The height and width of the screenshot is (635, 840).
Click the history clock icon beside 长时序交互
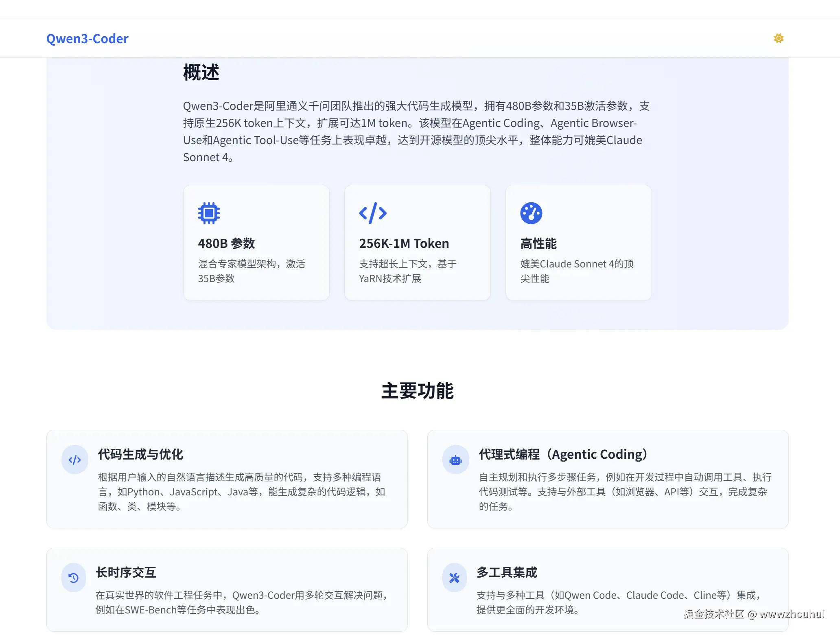pos(74,578)
